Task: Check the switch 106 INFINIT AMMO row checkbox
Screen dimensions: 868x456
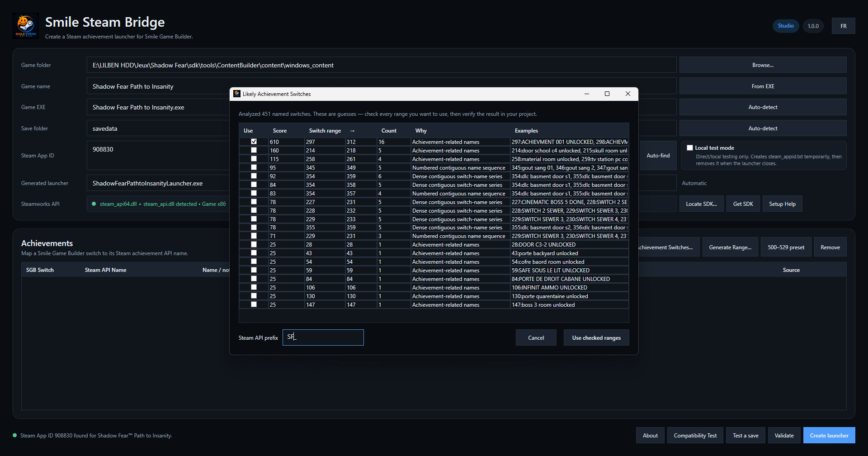Action: 254,287
